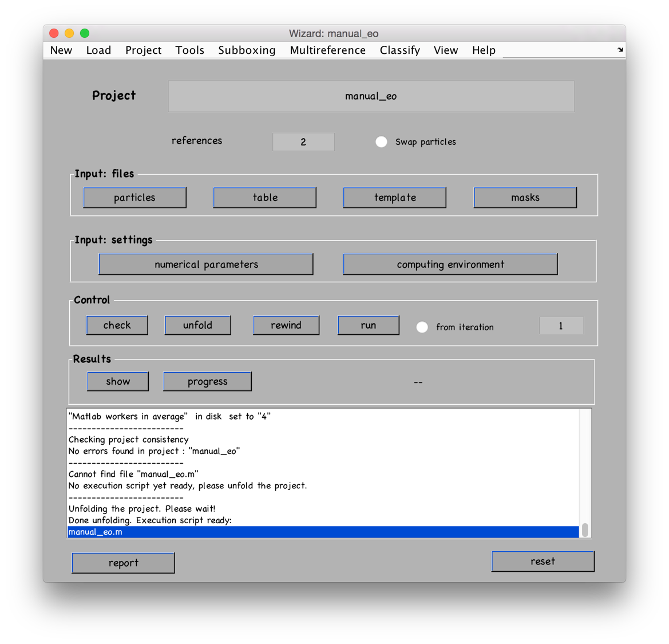Open the Load menu
Viewport: 669px width, 644px height.
[98, 50]
